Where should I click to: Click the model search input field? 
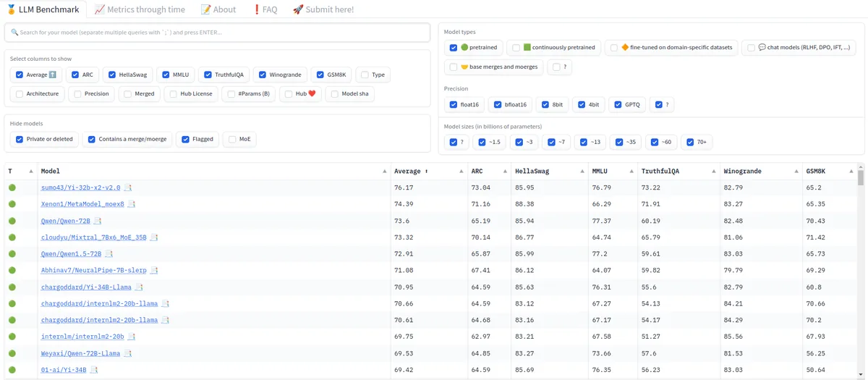217,33
